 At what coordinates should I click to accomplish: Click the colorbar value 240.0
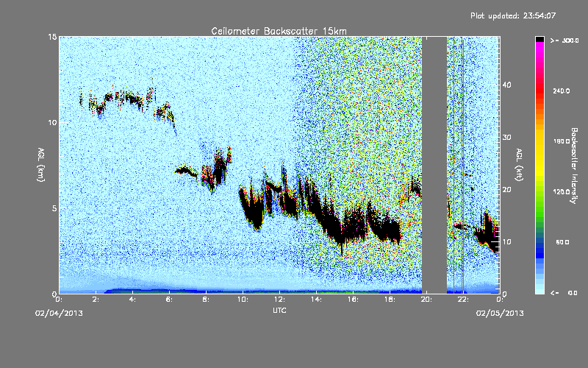tap(562, 91)
